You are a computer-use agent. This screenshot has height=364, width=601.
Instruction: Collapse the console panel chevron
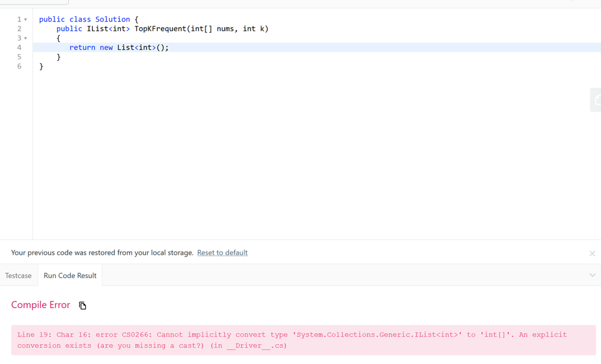(x=592, y=276)
